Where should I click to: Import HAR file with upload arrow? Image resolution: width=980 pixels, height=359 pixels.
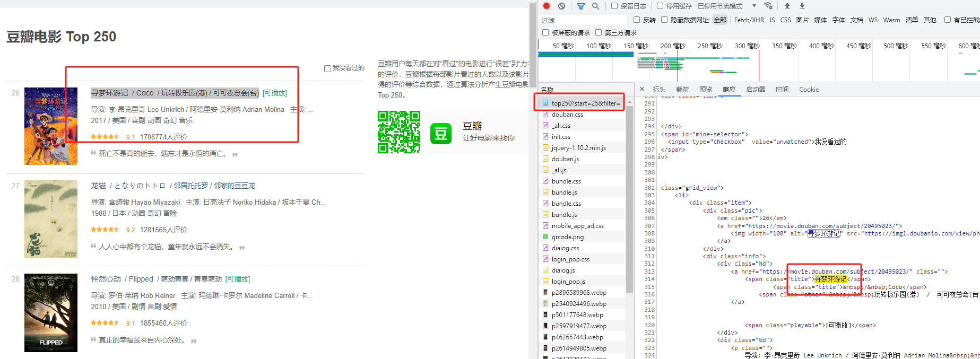tap(787, 6)
